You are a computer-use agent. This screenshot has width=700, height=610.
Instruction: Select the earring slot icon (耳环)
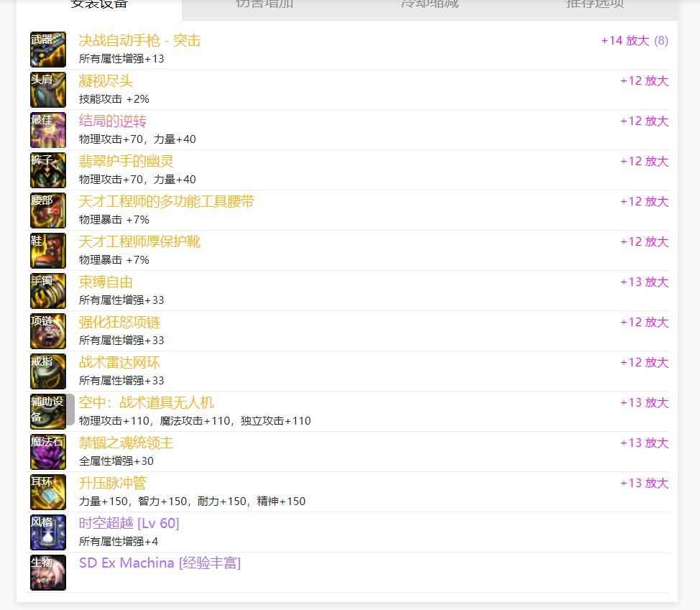48,492
